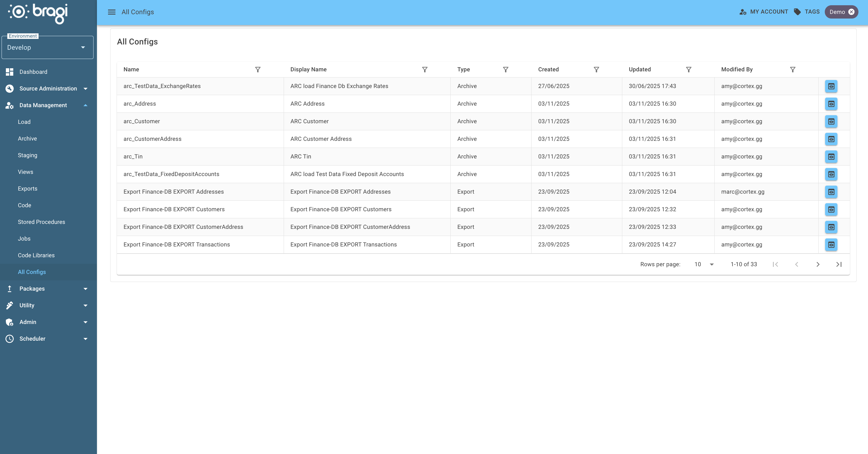Filter the Type column

506,69
